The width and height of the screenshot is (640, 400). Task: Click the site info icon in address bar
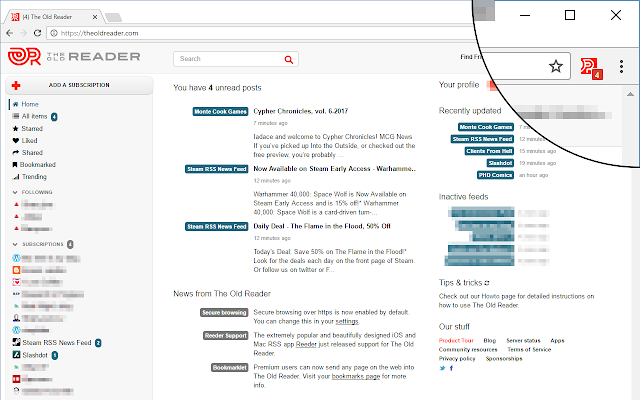click(54, 33)
